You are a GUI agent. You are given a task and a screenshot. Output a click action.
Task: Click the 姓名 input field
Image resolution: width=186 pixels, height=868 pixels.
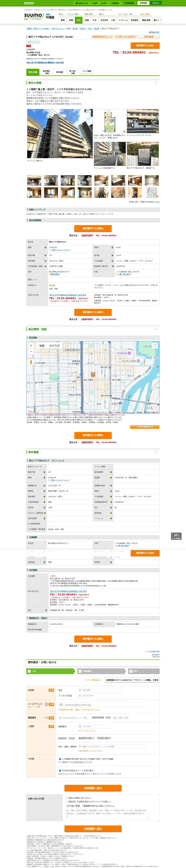tap(100, 690)
